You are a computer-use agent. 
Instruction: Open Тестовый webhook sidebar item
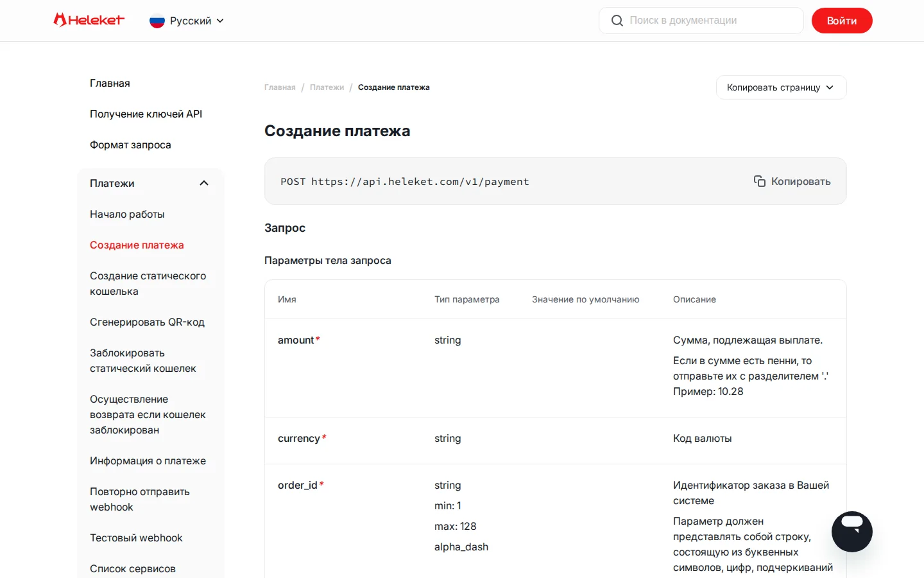tap(136, 538)
